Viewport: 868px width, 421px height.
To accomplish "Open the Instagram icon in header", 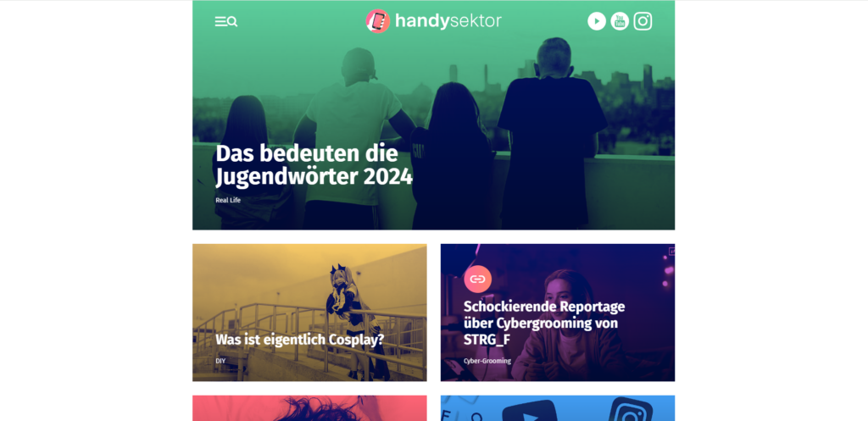I will pyautogui.click(x=643, y=21).
